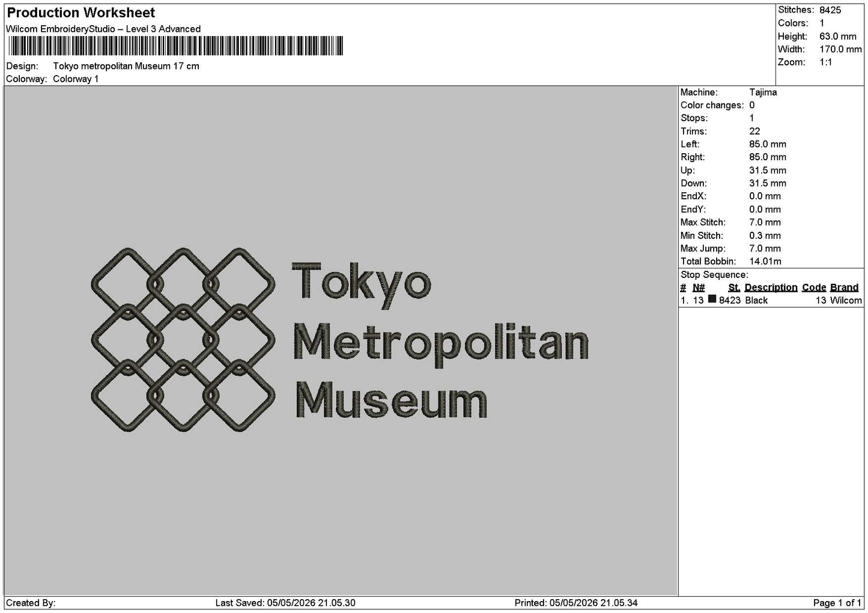Image resolution: width=868 pixels, height=613 pixels.
Task: Click the Zoom value '1:1'
Action: [x=826, y=62]
